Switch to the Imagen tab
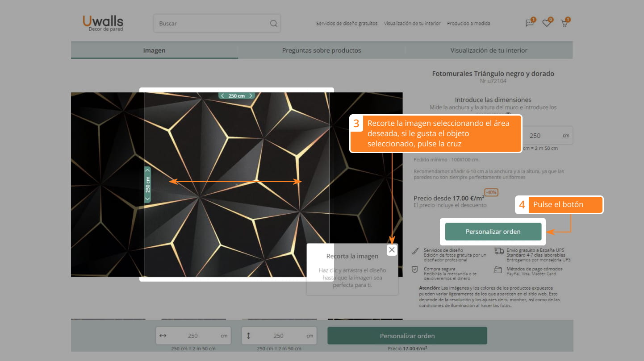This screenshot has width=644, height=361. [x=154, y=50]
